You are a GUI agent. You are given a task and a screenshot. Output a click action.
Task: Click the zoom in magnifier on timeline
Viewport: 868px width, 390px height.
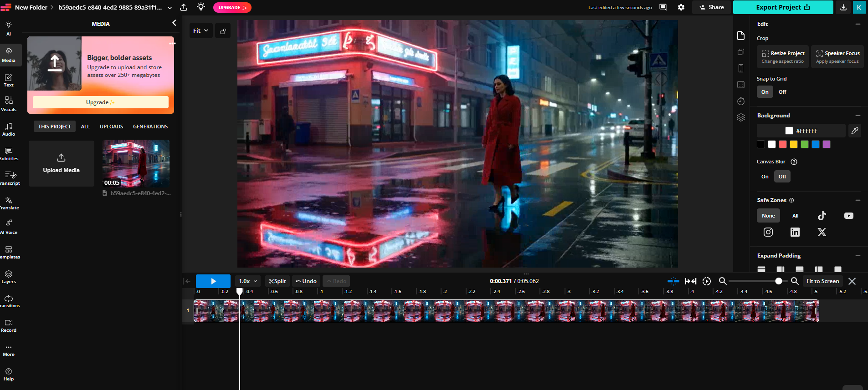795,281
